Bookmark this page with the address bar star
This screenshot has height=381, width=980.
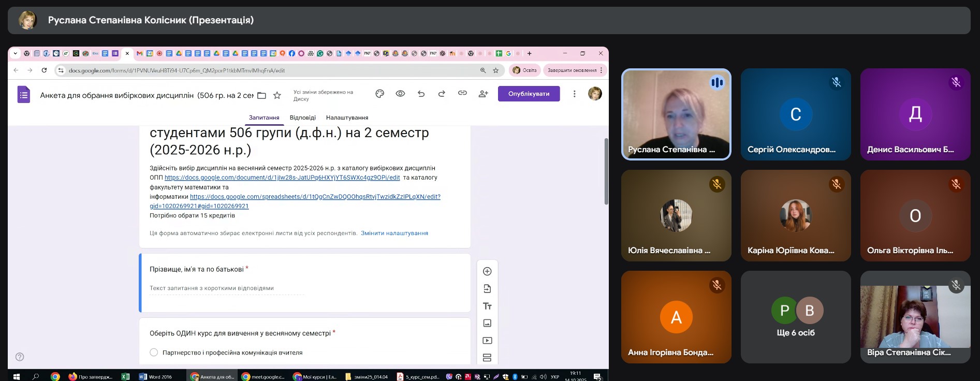(x=495, y=70)
